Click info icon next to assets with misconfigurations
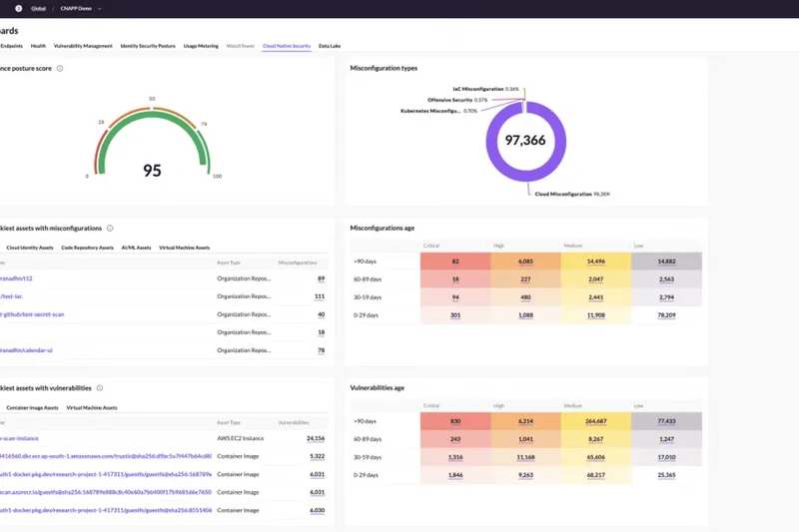799x532 pixels. [x=110, y=229]
